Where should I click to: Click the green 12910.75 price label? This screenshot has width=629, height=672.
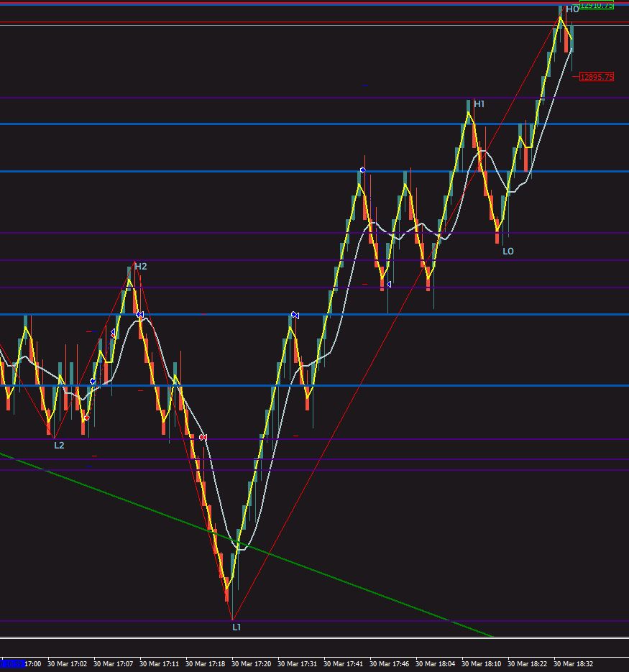point(597,5)
